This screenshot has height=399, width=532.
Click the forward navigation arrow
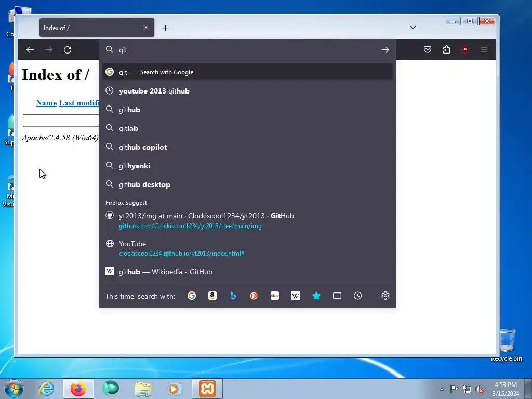click(x=49, y=50)
